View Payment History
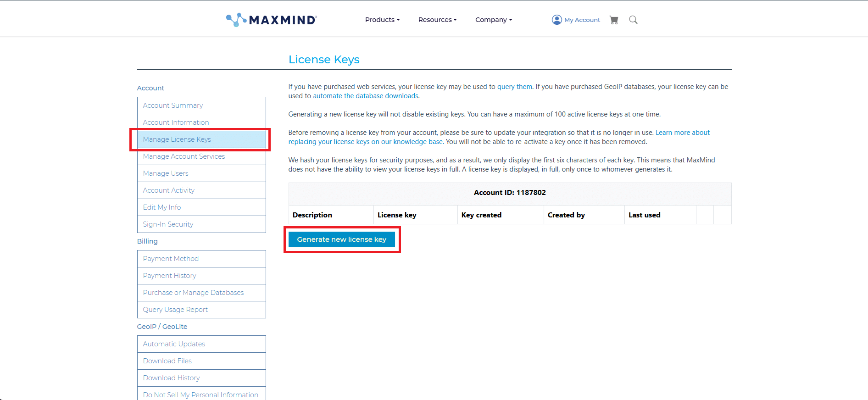868x400 pixels. tap(201, 276)
